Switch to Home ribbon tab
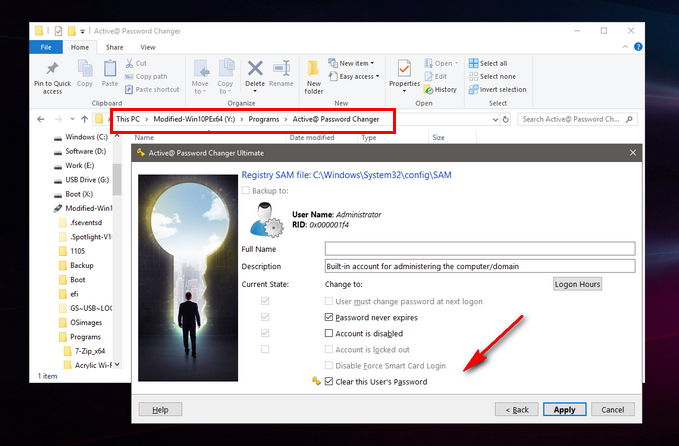The image size is (679, 446). 80,47
